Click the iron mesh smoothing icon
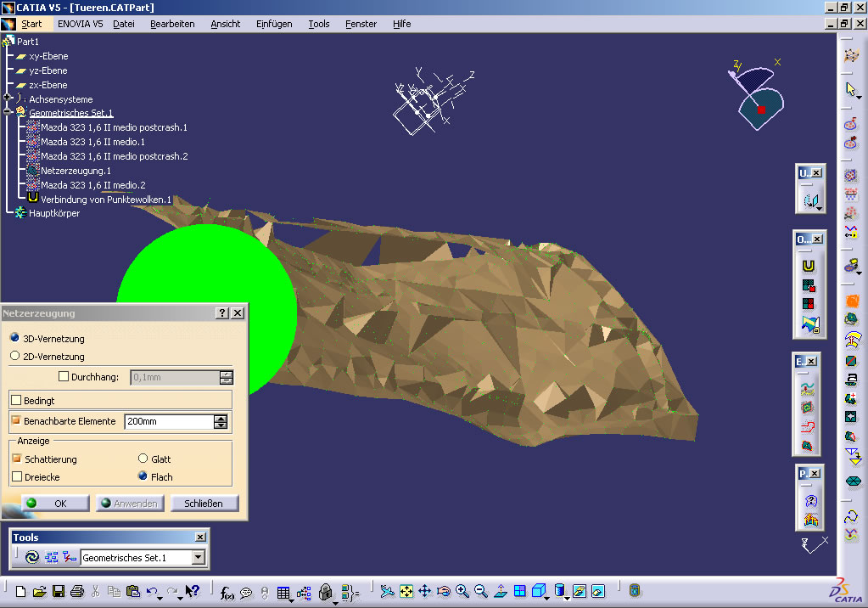 coord(852,380)
